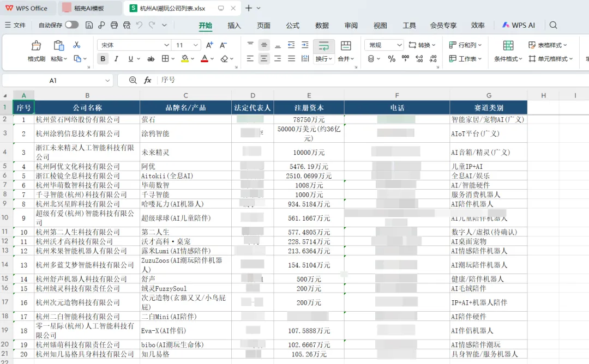Apply the red font color
Image resolution: width=589 pixels, height=364 pixels.
click(205, 59)
